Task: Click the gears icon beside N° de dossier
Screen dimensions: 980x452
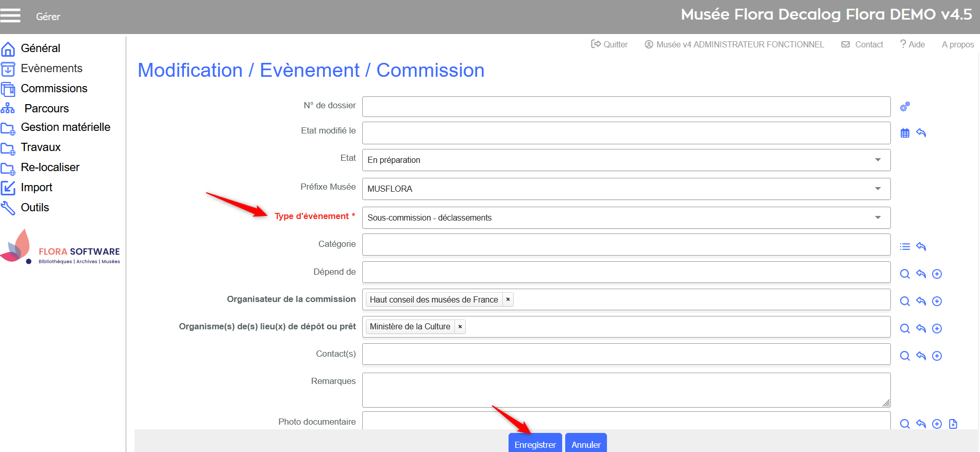Action: [x=905, y=107]
